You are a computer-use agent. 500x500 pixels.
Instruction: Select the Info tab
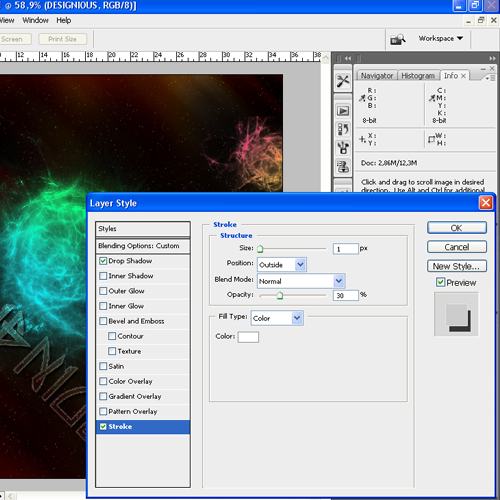pyautogui.click(x=451, y=76)
